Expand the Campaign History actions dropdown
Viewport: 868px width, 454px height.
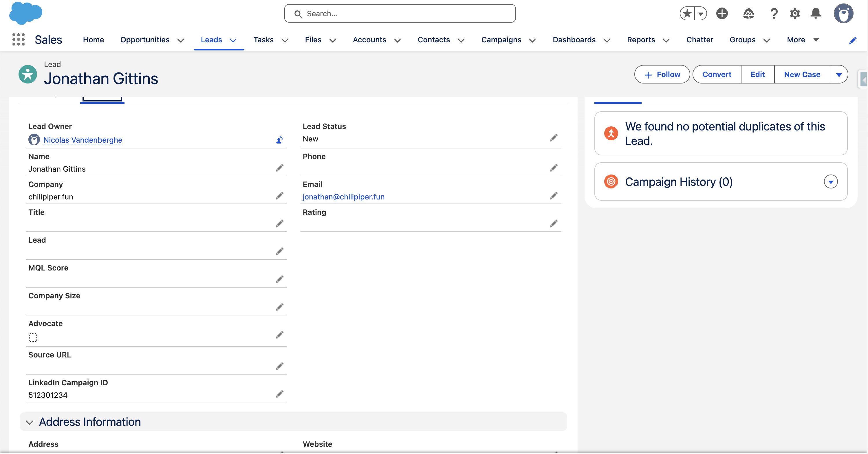[x=830, y=182]
